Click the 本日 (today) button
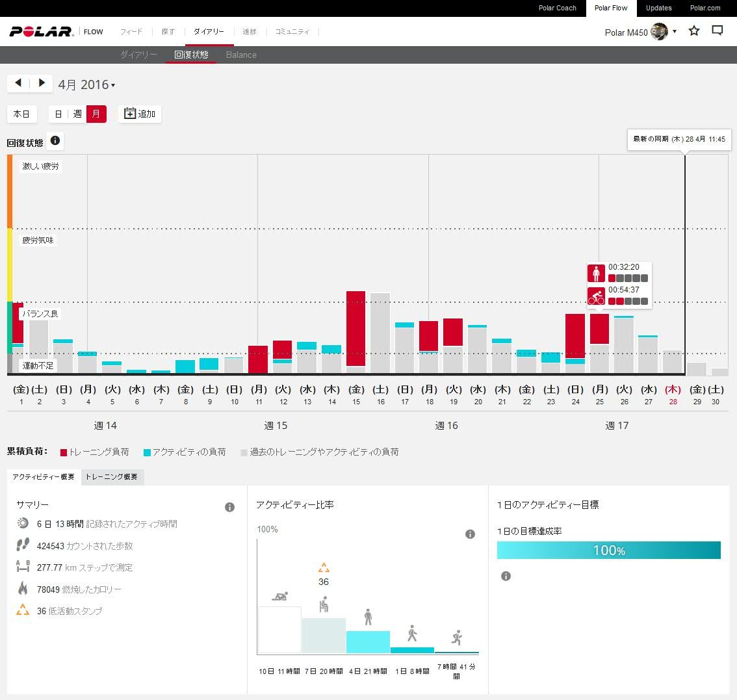This screenshot has height=700, width=737. point(21,114)
